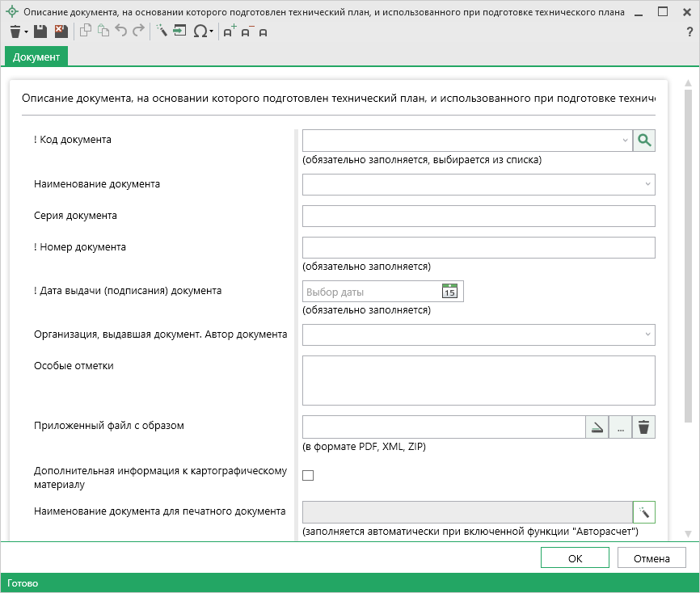Decrease font size with A- icon

click(247, 32)
